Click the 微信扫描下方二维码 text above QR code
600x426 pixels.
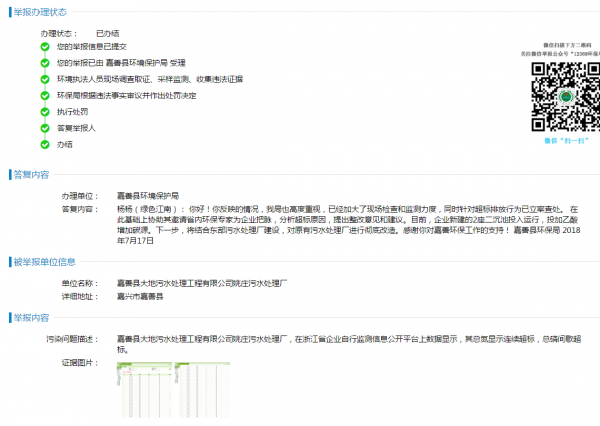[x=567, y=45]
